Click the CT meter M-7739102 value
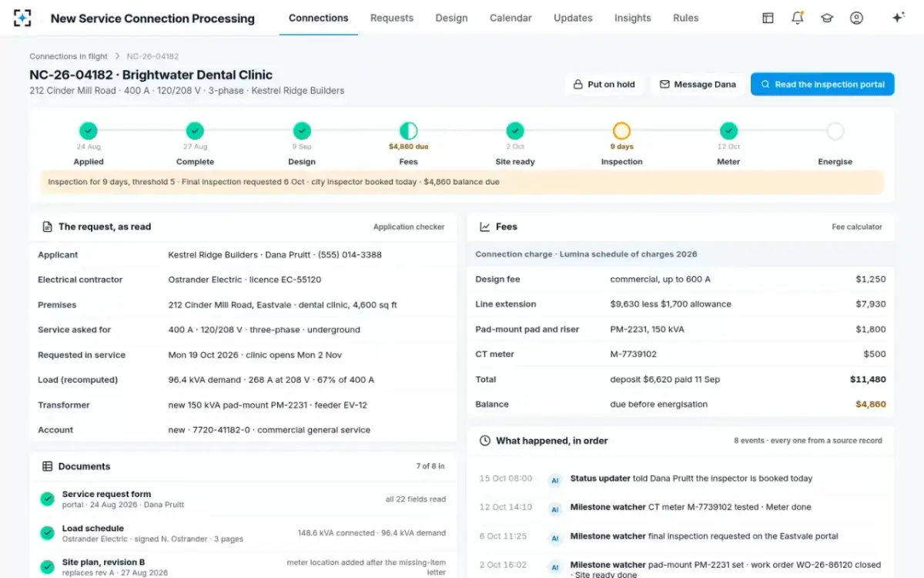 pyautogui.click(x=634, y=355)
